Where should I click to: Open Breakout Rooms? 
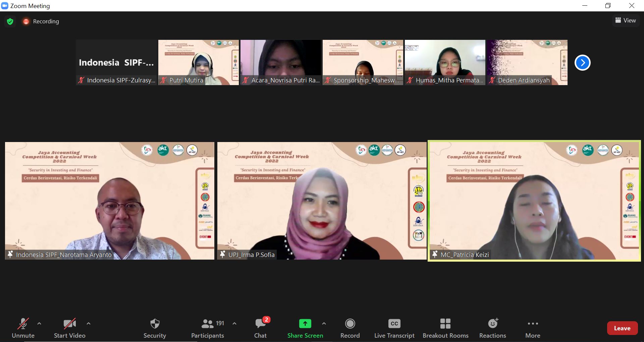click(x=445, y=328)
